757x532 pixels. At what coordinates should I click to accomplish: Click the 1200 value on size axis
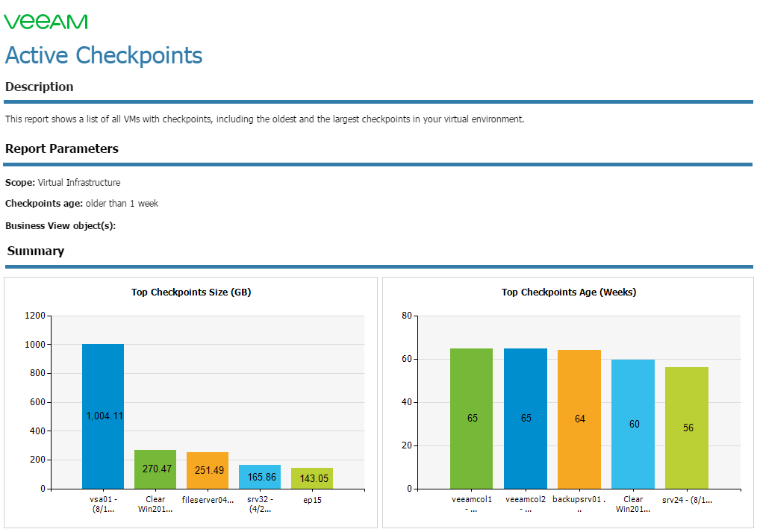pyautogui.click(x=35, y=316)
